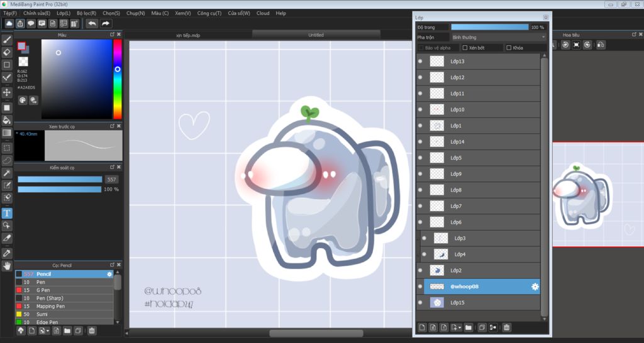Click the export/share toolbar icon
The width and height of the screenshot is (644, 343).
click(20, 23)
